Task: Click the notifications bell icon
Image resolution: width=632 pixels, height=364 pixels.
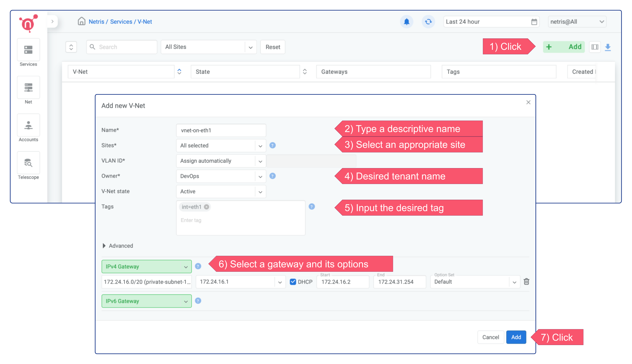Action: tap(407, 22)
